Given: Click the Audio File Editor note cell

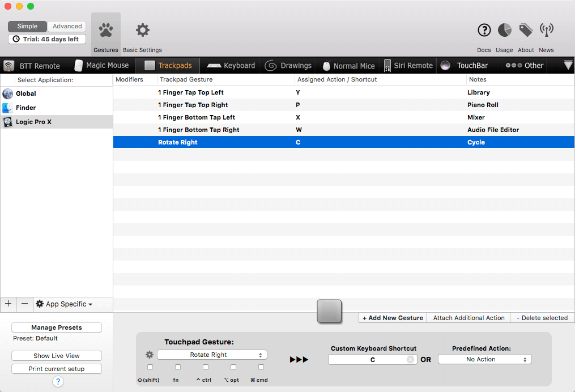Looking at the screenshot, I should (x=493, y=130).
